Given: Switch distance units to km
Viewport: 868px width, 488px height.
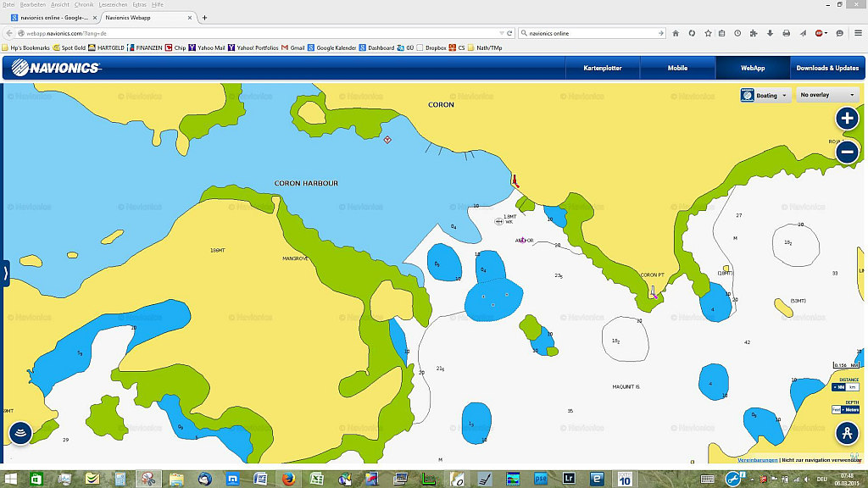Looking at the screenshot, I should (x=853, y=387).
